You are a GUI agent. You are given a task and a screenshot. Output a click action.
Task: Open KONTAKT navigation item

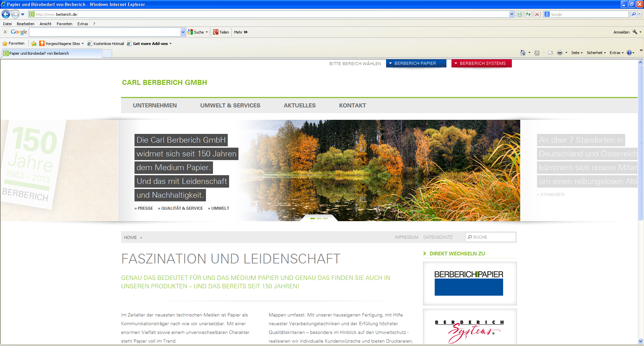pyautogui.click(x=352, y=105)
